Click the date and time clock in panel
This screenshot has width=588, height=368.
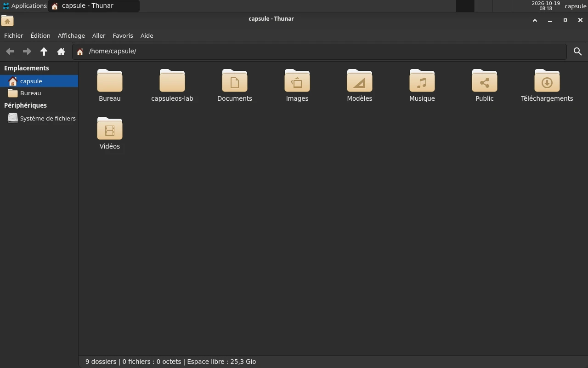point(546,6)
